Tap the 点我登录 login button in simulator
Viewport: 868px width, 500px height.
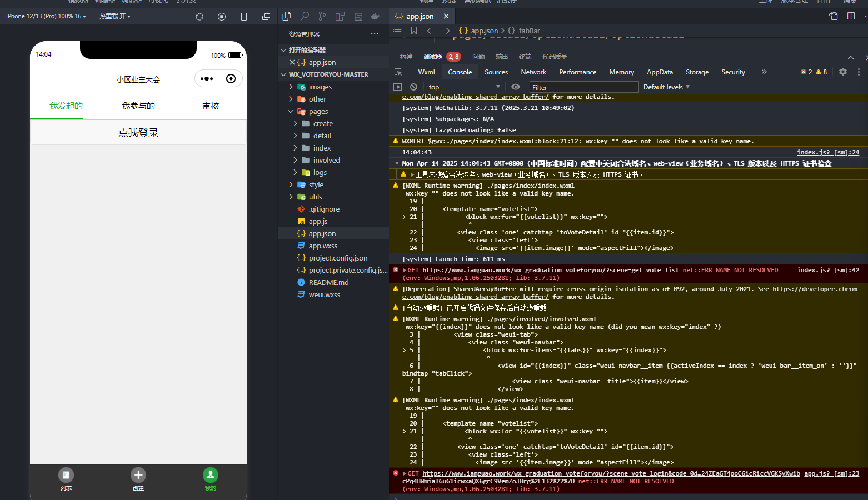click(138, 133)
